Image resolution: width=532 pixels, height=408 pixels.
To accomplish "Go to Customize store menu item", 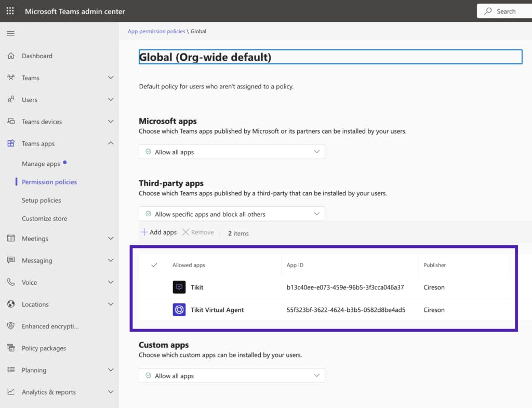I will pos(45,219).
